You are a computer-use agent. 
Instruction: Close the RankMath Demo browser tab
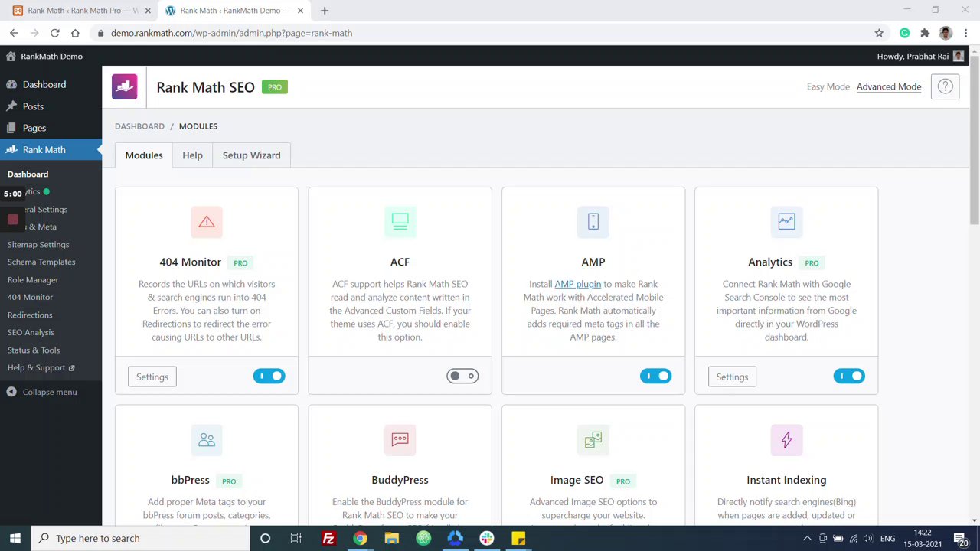click(x=300, y=11)
